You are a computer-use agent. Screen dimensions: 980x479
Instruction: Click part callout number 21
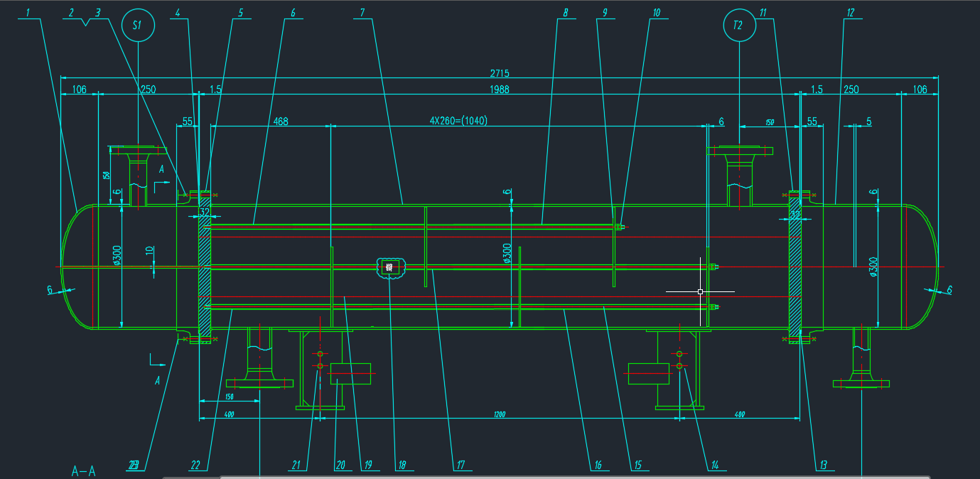click(296, 465)
